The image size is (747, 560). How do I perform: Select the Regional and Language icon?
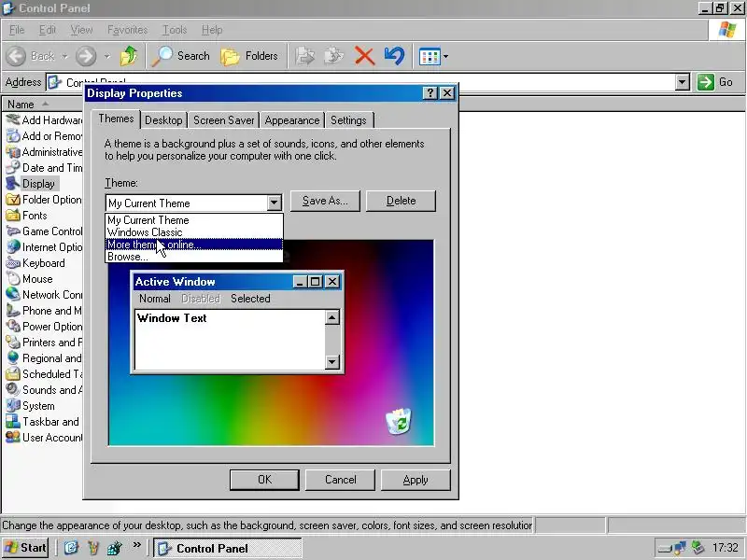[x=13, y=358]
